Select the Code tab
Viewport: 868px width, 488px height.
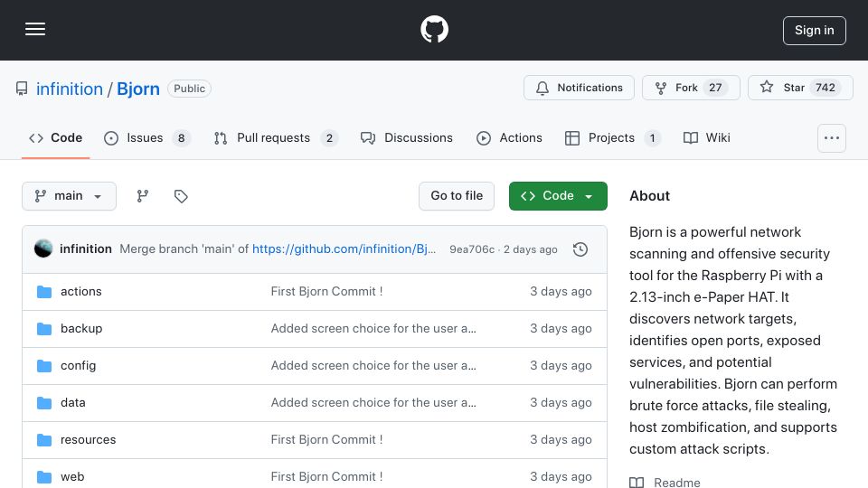click(55, 137)
